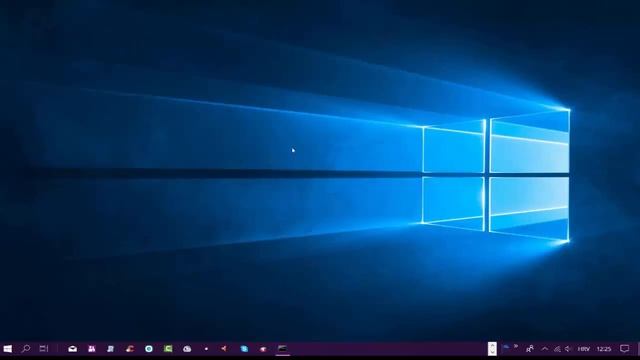
Task: Open the pink Store bag icon in taskbar
Action: pos(92,349)
